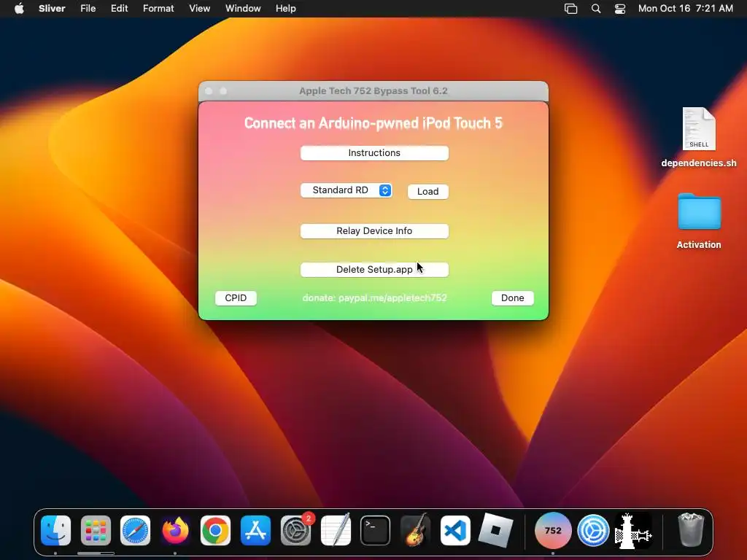
Task: Open the View menu
Action: pos(199,9)
